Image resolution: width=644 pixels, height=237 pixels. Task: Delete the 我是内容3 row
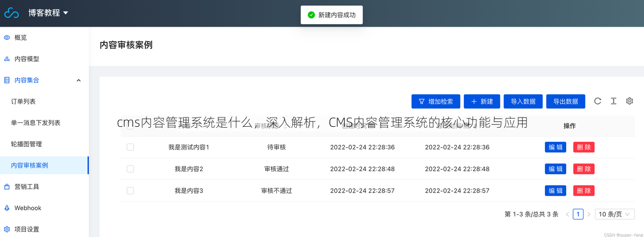pyautogui.click(x=584, y=191)
